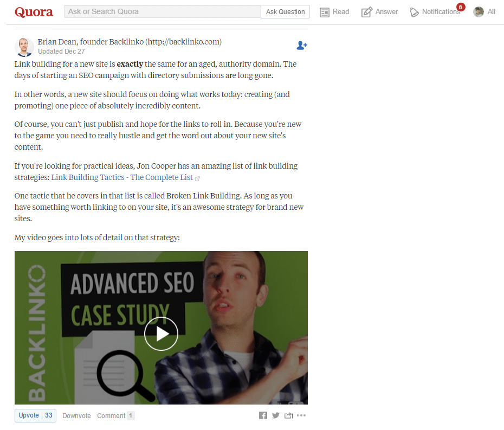Open Notifications menu item
Screen dimensions: 504x430
[x=441, y=11]
